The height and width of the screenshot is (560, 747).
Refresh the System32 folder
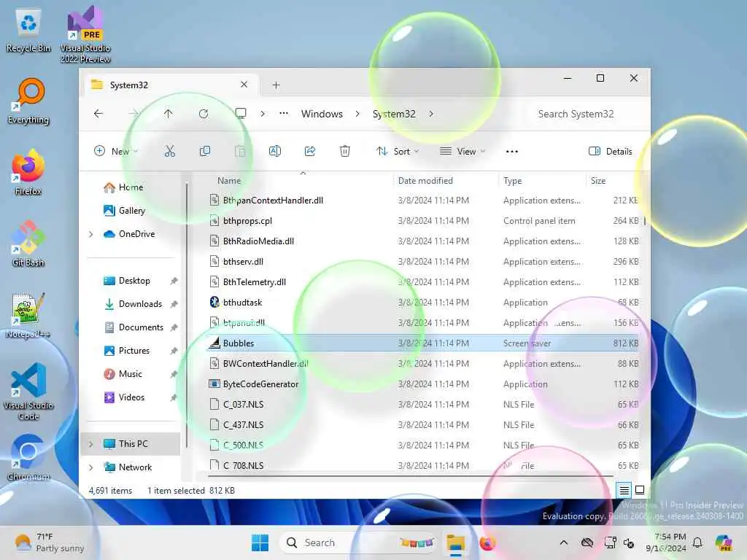pos(204,114)
